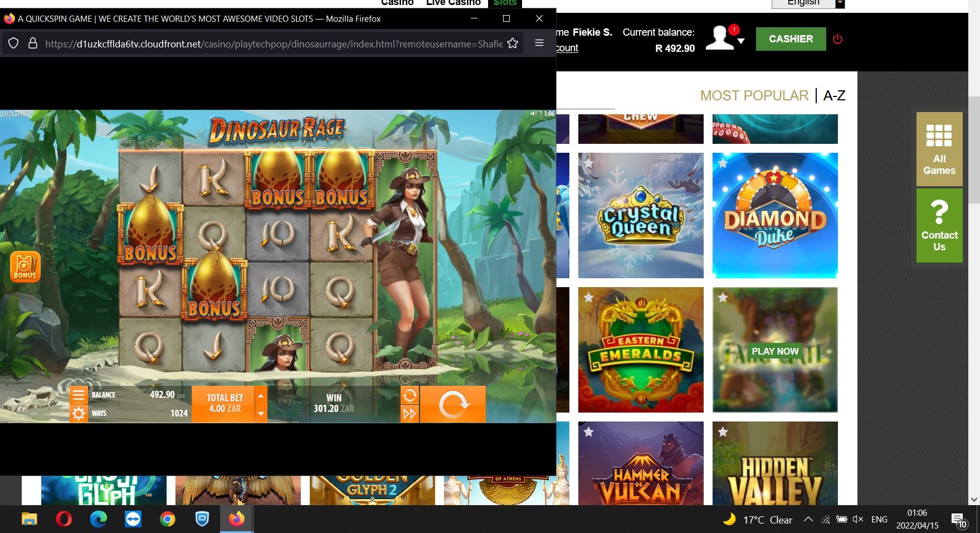Select the Most Popular tab
The image size is (980, 533).
754,95
